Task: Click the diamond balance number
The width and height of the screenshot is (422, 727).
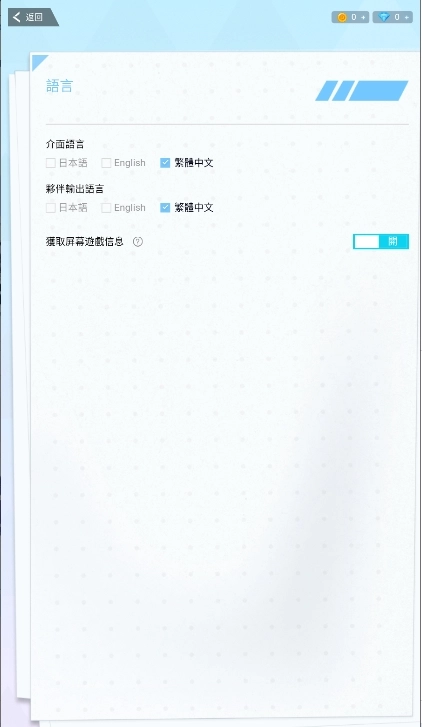Action: point(397,17)
